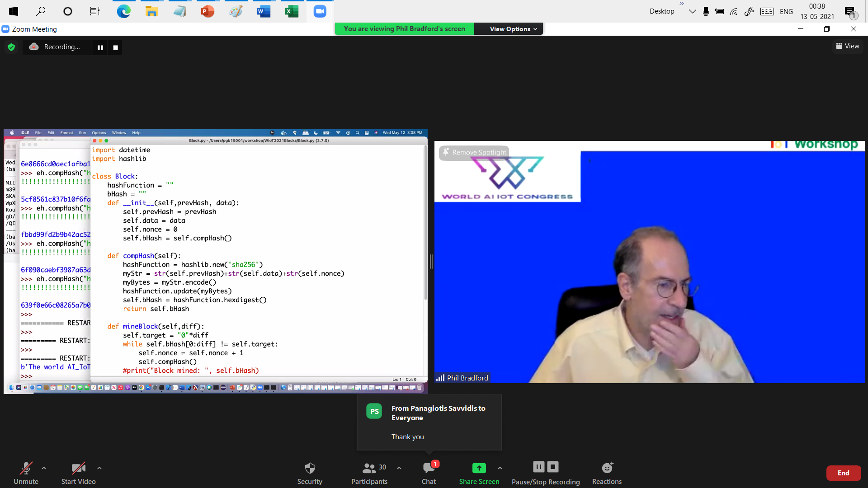
Task: Pause recording from the bottom toolbar
Action: tap(538, 467)
